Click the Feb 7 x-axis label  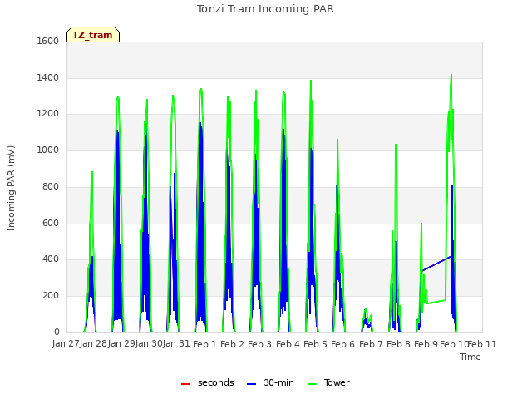pyautogui.click(x=371, y=344)
